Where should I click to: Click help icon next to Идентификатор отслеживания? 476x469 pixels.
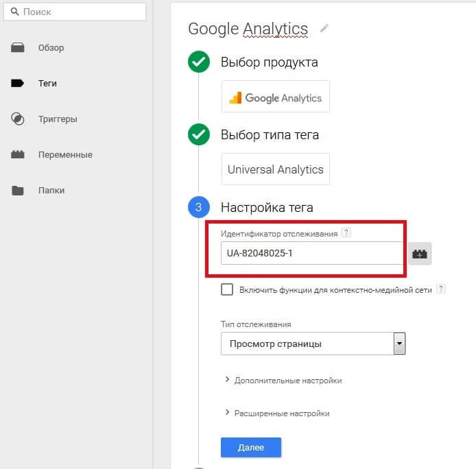click(x=346, y=233)
